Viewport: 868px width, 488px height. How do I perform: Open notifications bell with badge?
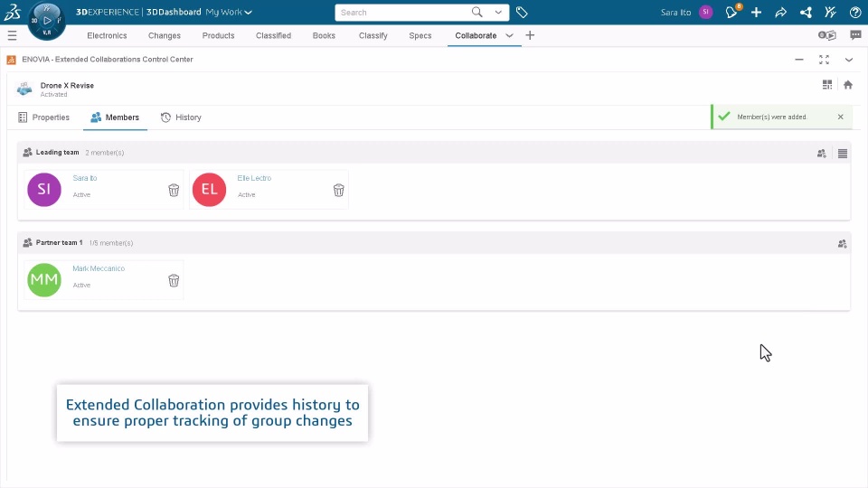coord(731,12)
